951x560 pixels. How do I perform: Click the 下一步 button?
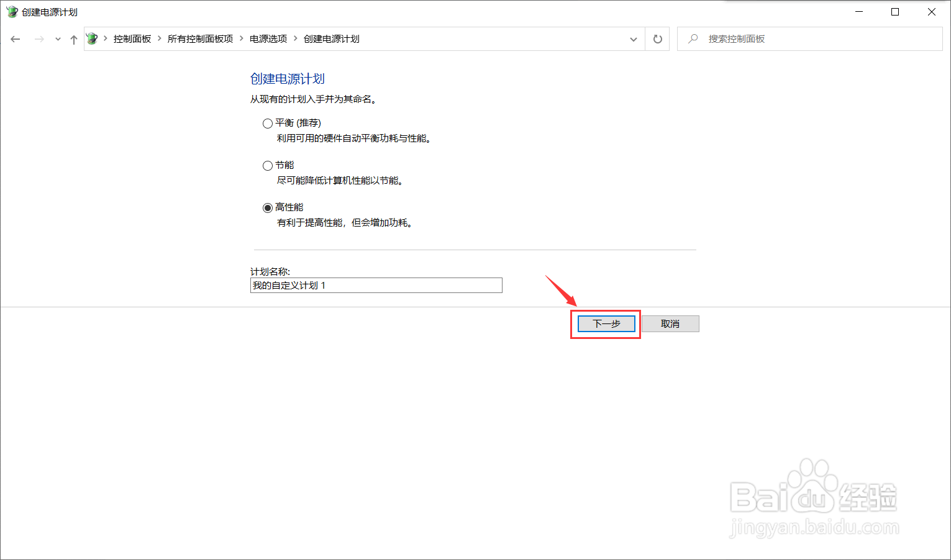coord(606,323)
